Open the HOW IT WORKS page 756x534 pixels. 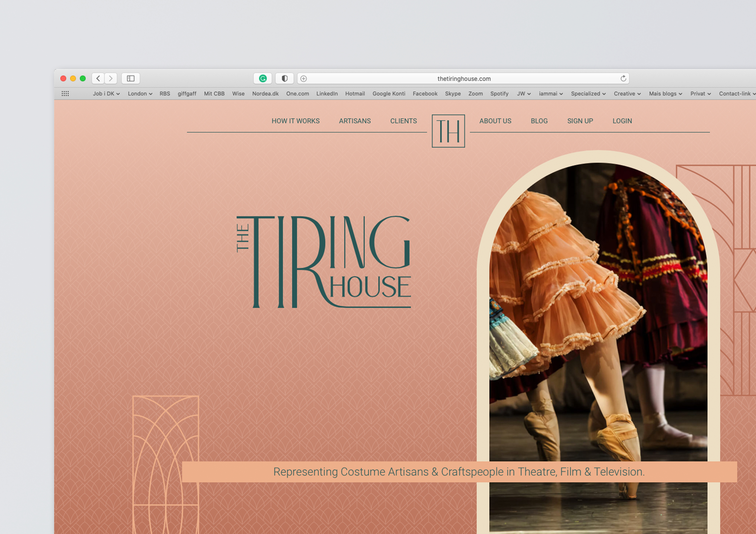point(295,121)
